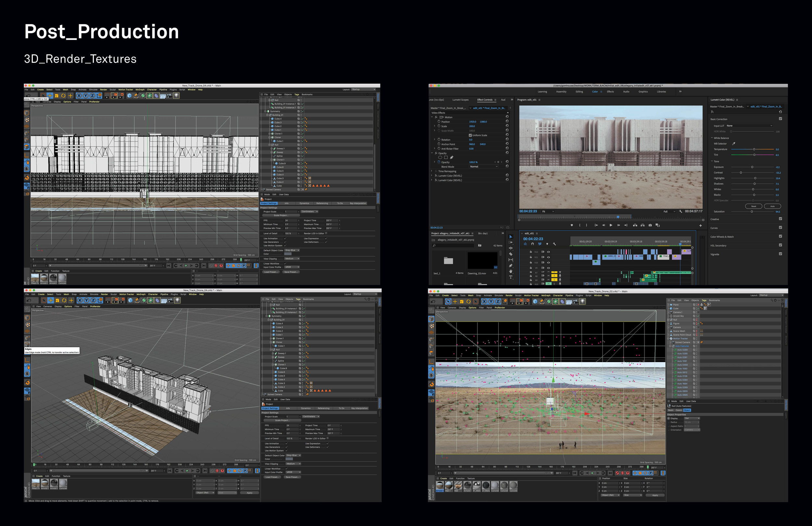Create ellipse mask under Opacity effect
The image size is (812, 526).
coord(440,157)
